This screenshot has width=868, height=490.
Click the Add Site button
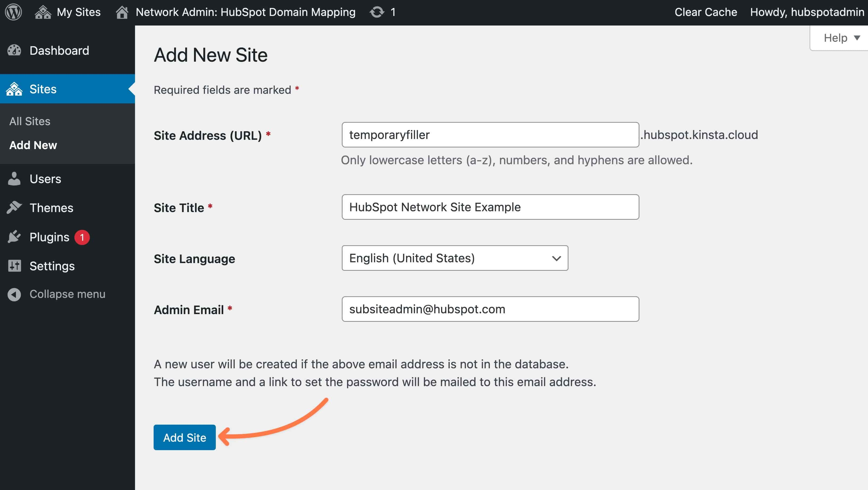coord(184,437)
